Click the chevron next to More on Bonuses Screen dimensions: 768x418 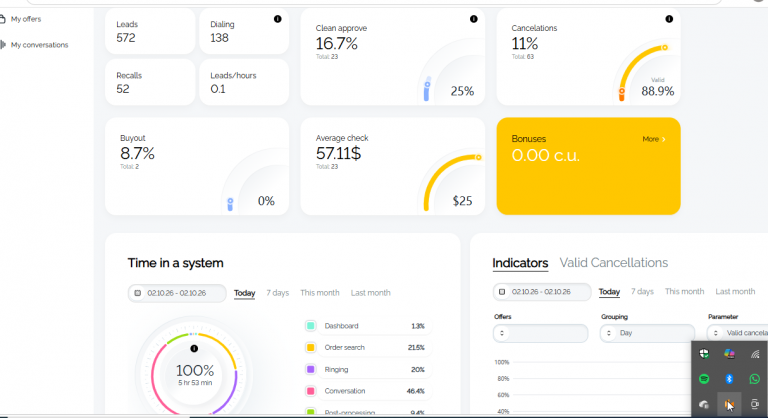[664, 139]
